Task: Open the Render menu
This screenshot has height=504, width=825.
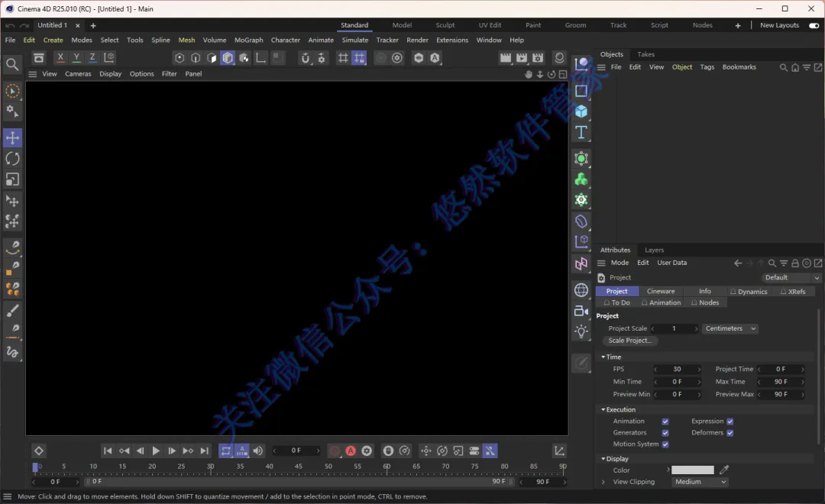Action: tap(417, 40)
